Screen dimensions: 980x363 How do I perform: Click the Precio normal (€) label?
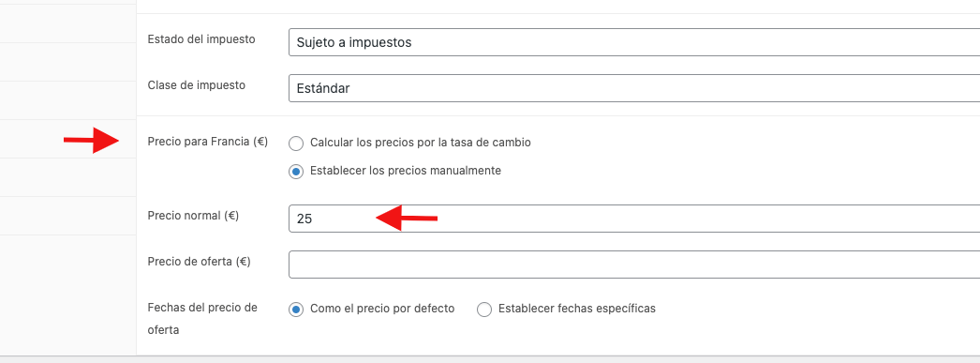pyautogui.click(x=193, y=216)
